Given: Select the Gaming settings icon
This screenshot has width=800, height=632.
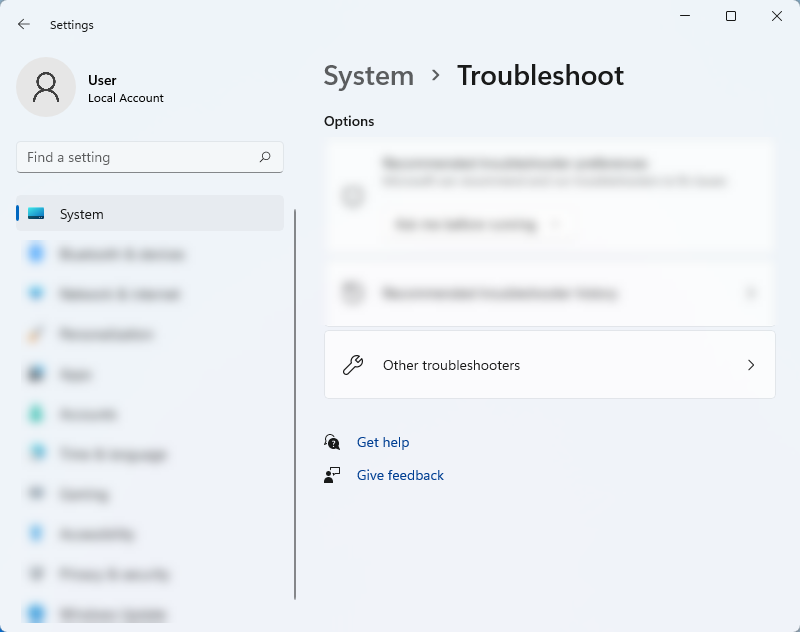Looking at the screenshot, I should click(37, 494).
